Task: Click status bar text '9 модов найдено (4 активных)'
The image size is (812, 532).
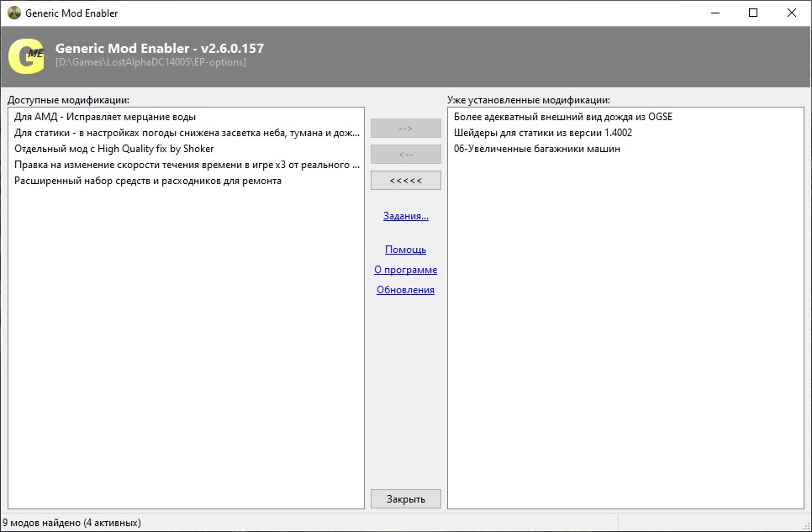Action: tap(71, 523)
